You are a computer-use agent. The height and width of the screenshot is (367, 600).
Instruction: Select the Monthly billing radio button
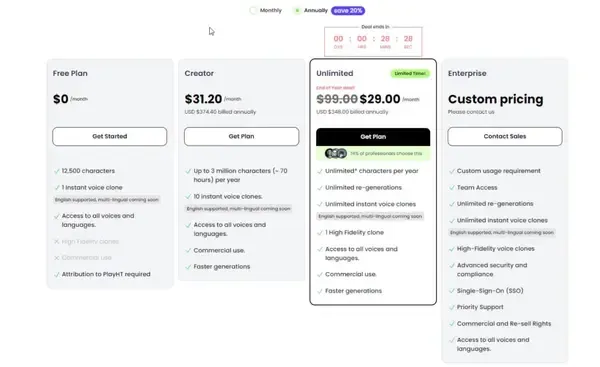253,10
